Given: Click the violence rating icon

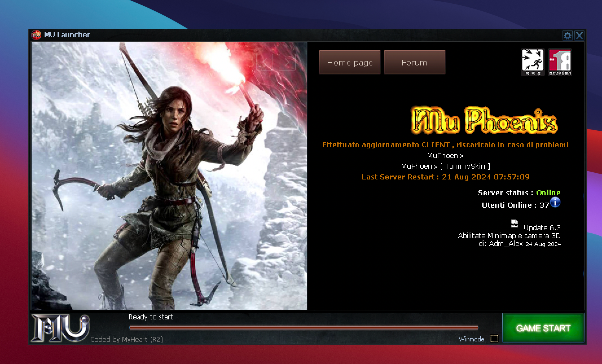Looking at the screenshot, I should 532,62.
